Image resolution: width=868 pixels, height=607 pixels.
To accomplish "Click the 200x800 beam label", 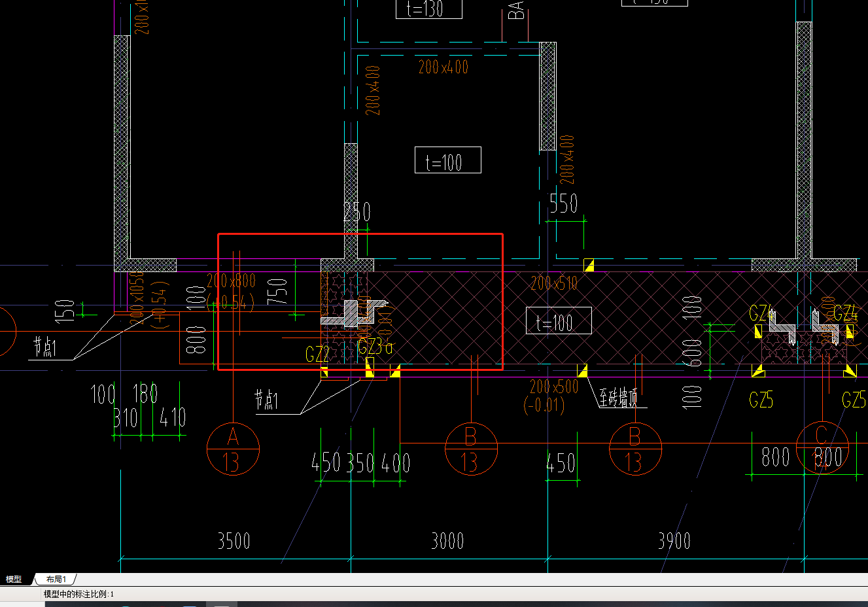I will pos(231,281).
